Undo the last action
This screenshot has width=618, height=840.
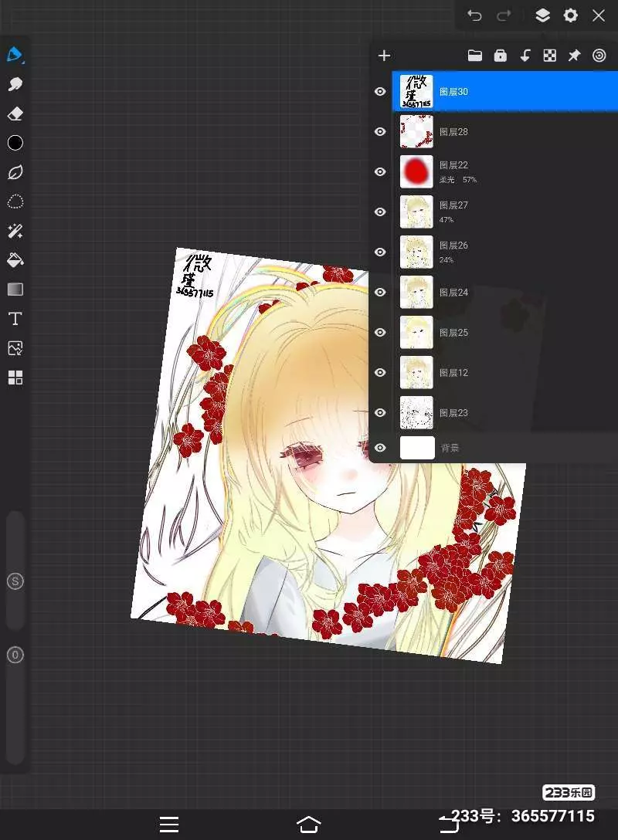[475, 15]
